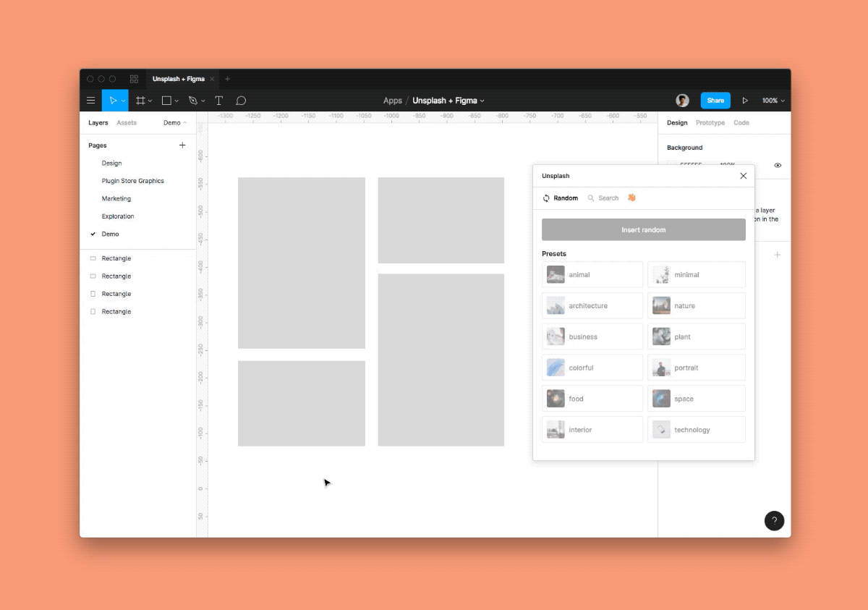The image size is (868, 610).
Task: Select the Comment tool
Action: point(241,101)
